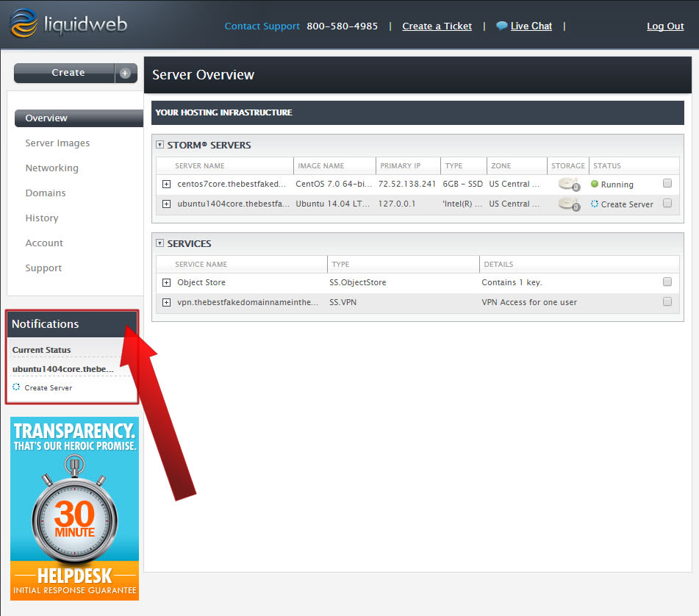The width and height of the screenshot is (699, 616).
Task: Click vpn.thebestfakedomainnameinthe... service name
Action: pos(248,302)
